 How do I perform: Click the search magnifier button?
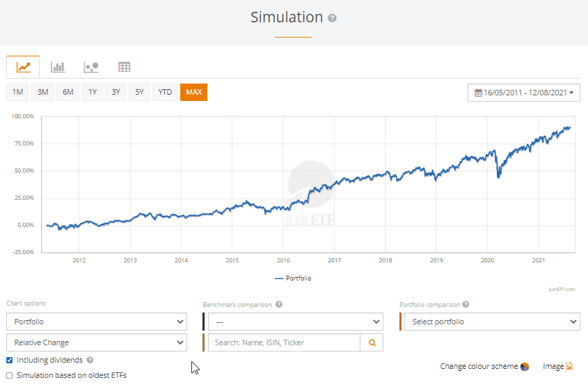[x=372, y=342]
